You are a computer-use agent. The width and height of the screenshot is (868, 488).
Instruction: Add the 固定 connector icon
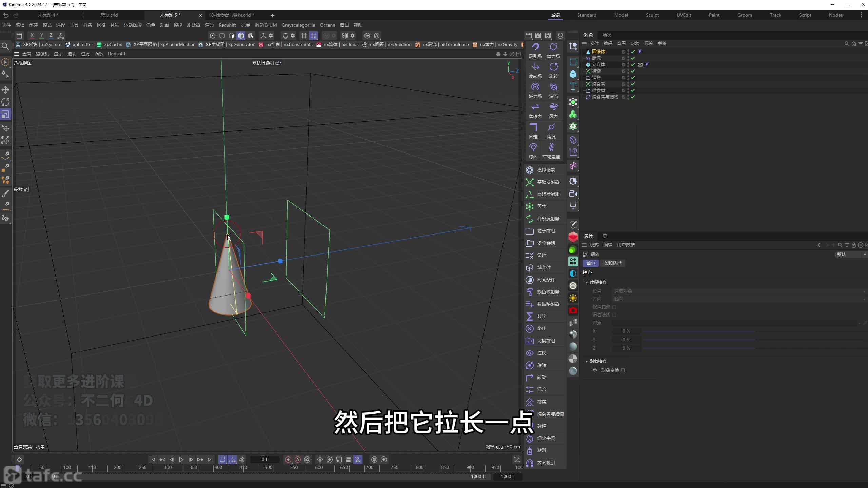533,131
